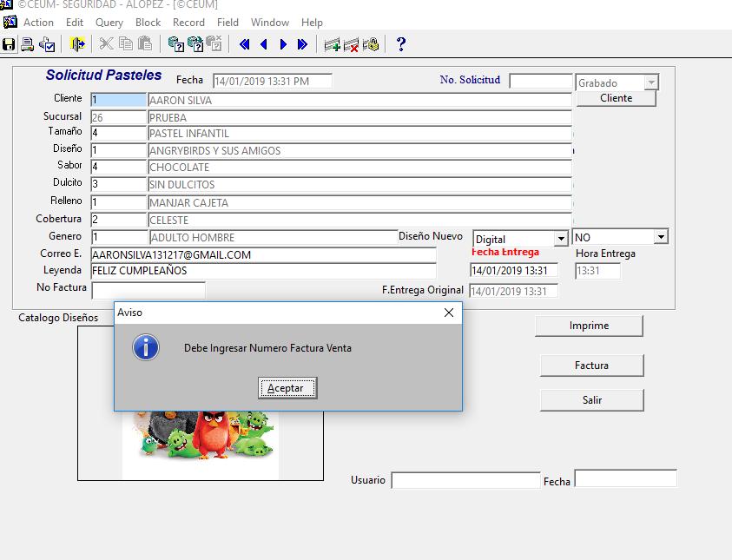Open the Field menu
Image resolution: width=732 pixels, height=560 pixels.
(228, 23)
